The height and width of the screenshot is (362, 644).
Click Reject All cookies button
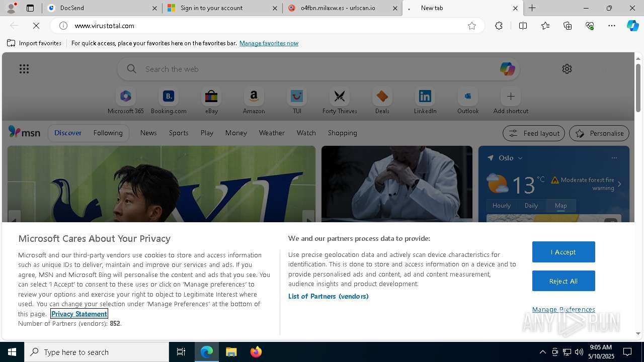(563, 281)
